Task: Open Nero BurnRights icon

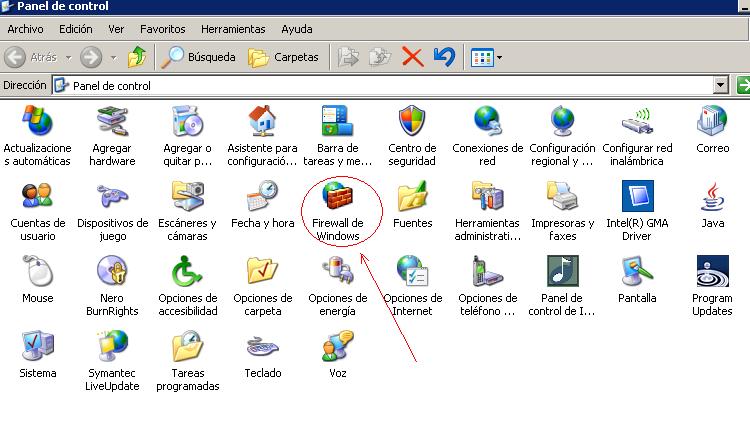Action: click(112, 271)
